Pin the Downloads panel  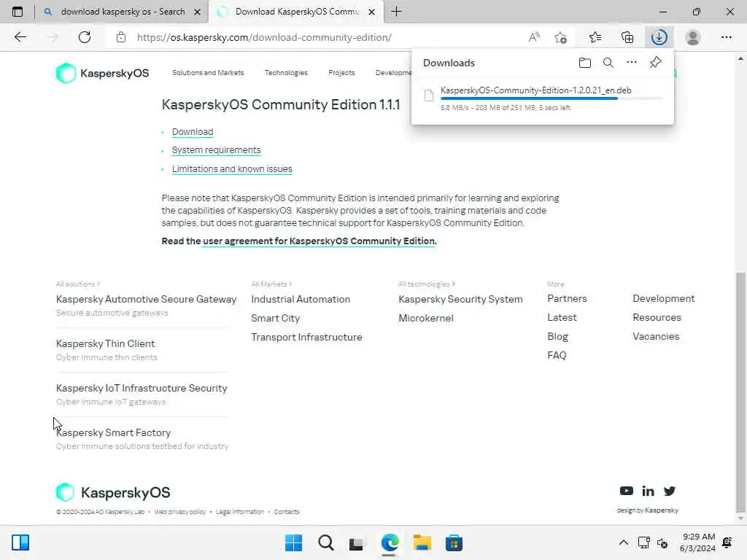pyautogui.click(x=655, y=63)
